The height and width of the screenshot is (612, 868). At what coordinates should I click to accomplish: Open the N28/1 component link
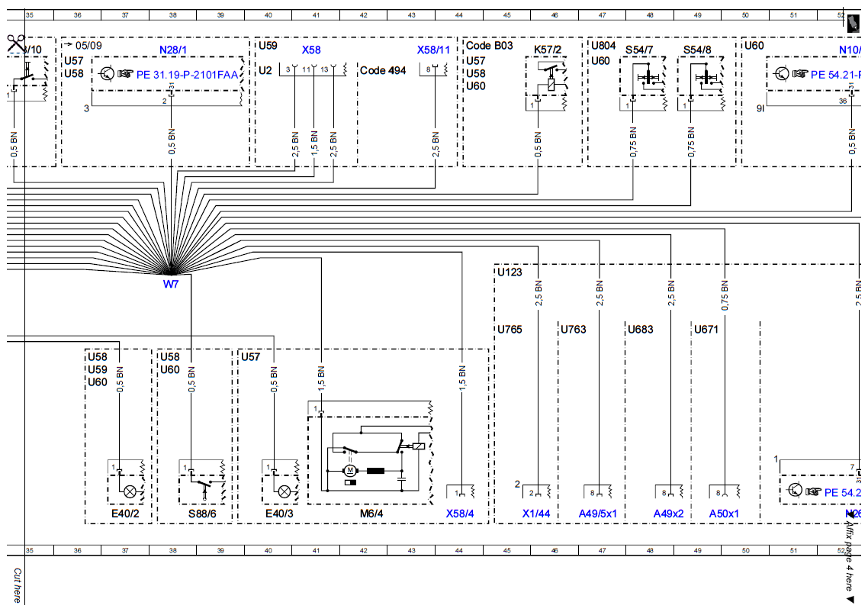(173, 50)
